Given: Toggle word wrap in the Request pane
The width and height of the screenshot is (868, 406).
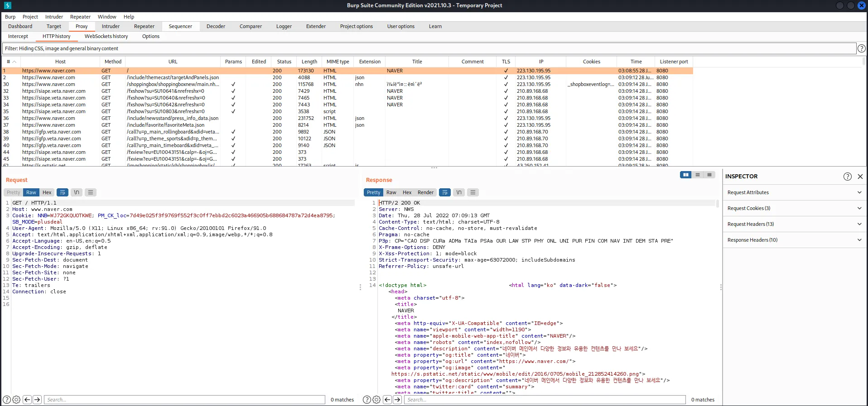Looking at the screenshot, I should (x=63, y=192).
